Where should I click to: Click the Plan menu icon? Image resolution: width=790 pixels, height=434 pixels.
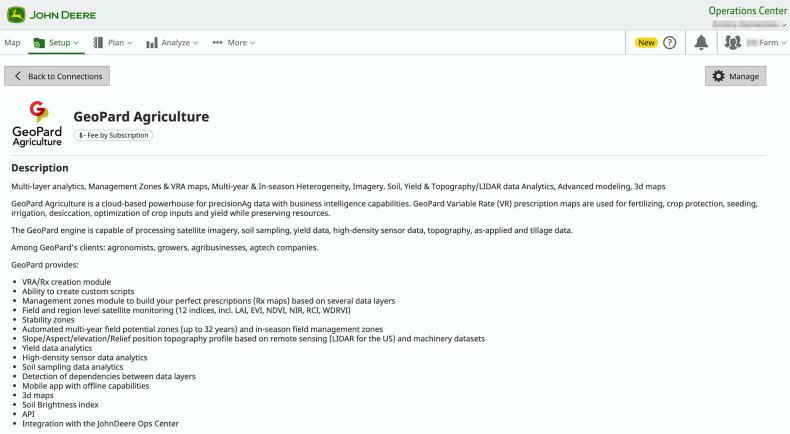[99, 43]
